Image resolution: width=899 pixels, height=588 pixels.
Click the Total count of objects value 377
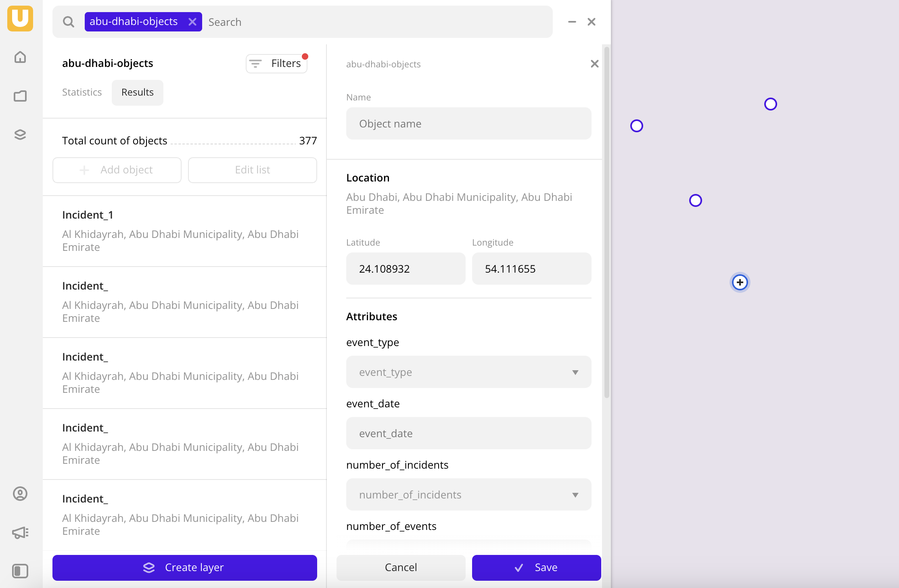pos(308,141)
